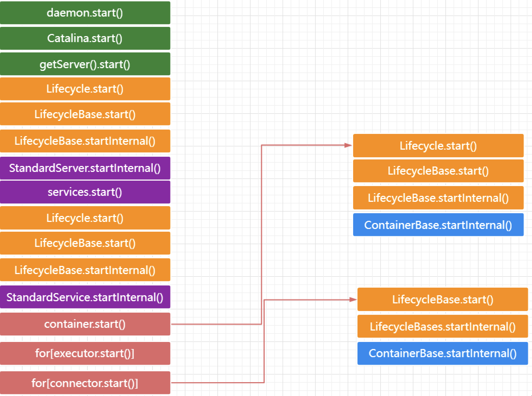Image resolution: width=532 pixels, height=396 pixels.
Task: Select the upper-right LifecycleBase.startInternal() block
Action: pos(438,198)
